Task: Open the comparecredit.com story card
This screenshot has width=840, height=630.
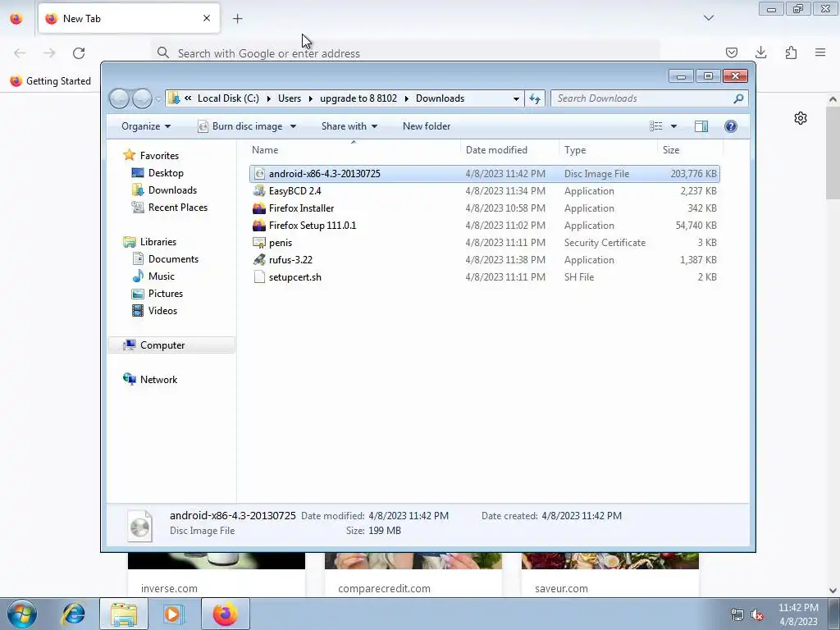Action: click(413, 574)
